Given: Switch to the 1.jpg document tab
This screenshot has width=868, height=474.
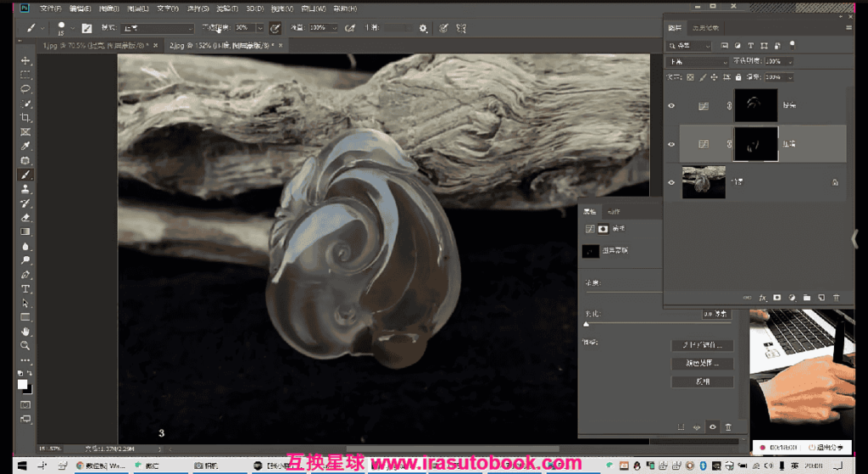Looking at the screenshot, I should pos(94,46).
